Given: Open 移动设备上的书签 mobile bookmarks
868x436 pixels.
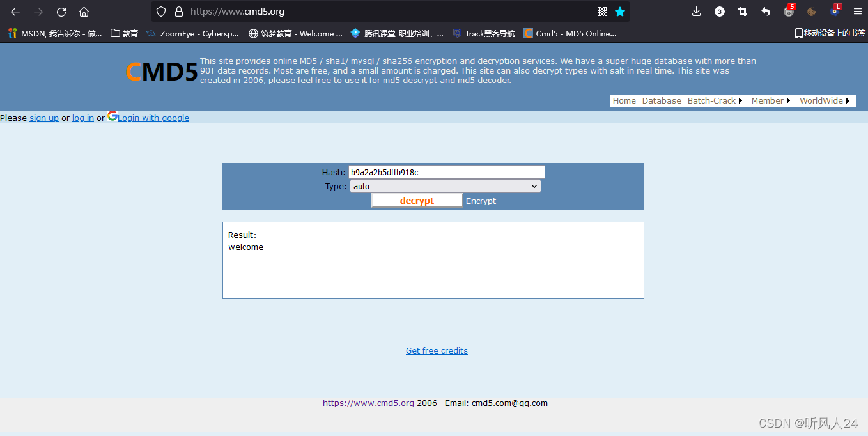Looking at the screenshot, I should (830, 33).
